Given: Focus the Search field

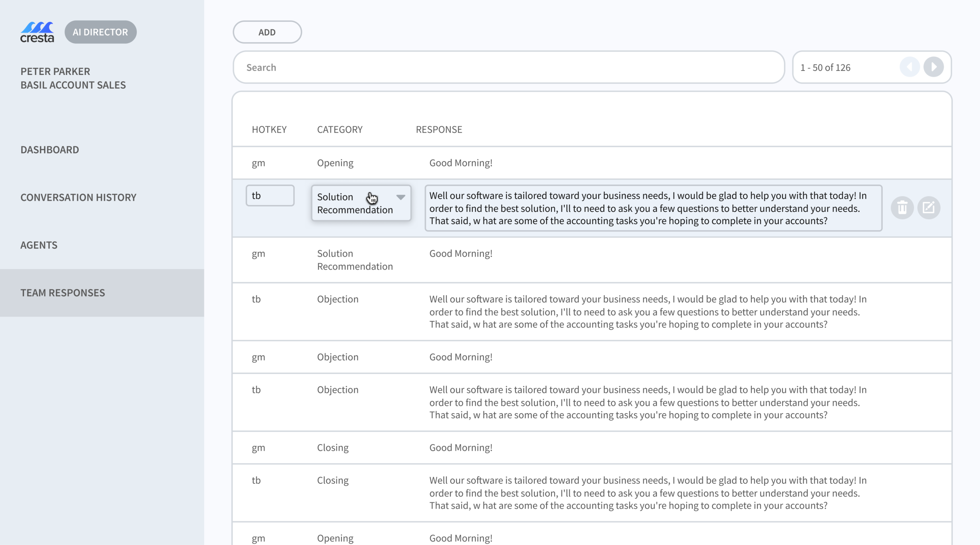Looking at the screenshot, I should click(x=508, y=67).
